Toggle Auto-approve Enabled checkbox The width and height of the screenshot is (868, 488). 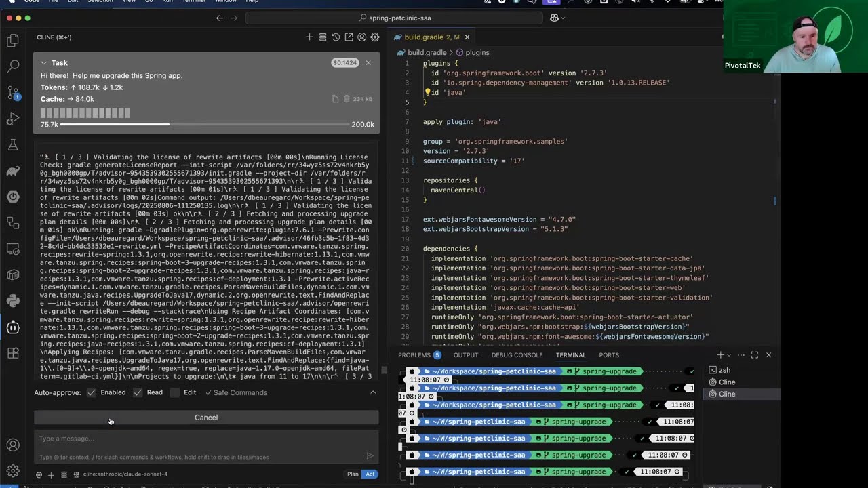[x=92, y=392]
